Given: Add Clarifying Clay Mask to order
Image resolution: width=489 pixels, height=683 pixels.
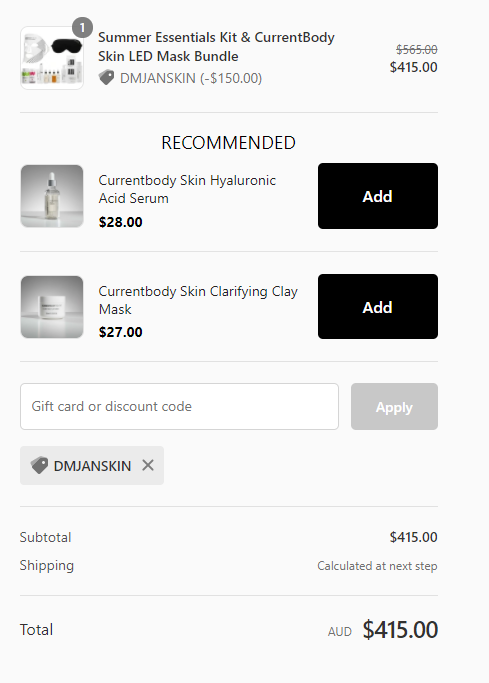Looking at the screenshot, I should click(x=378, y=307).
